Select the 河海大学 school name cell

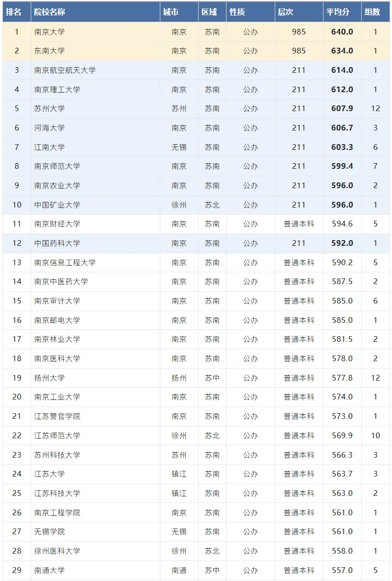point(95,128)
